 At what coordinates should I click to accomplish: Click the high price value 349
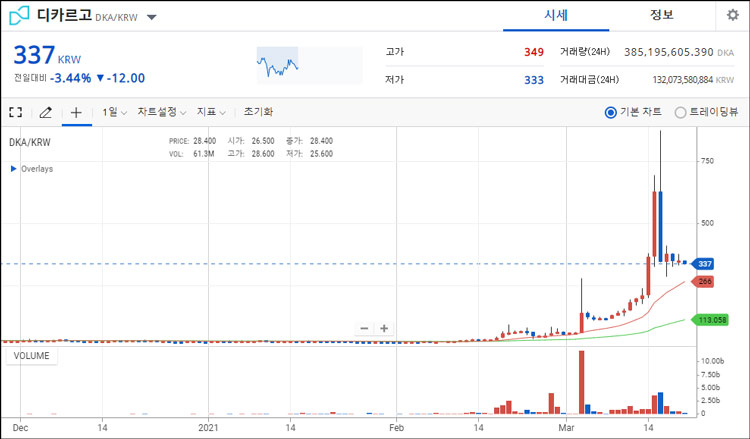tap(533, 52)
